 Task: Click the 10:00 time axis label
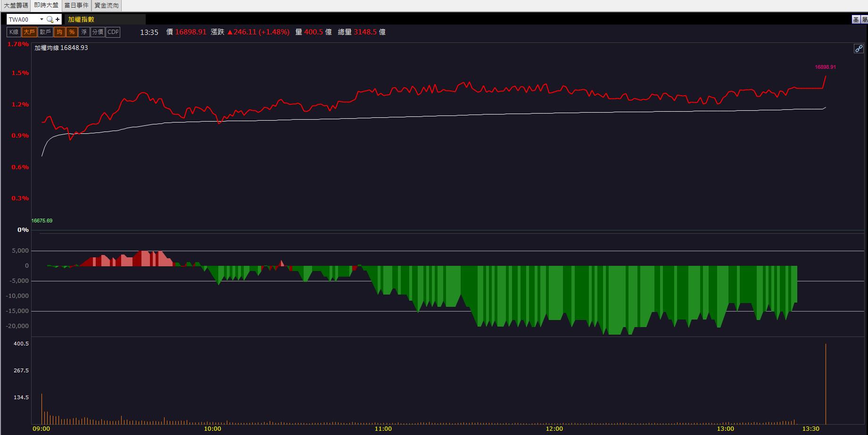pyautogui.click(x=212, y=428)
